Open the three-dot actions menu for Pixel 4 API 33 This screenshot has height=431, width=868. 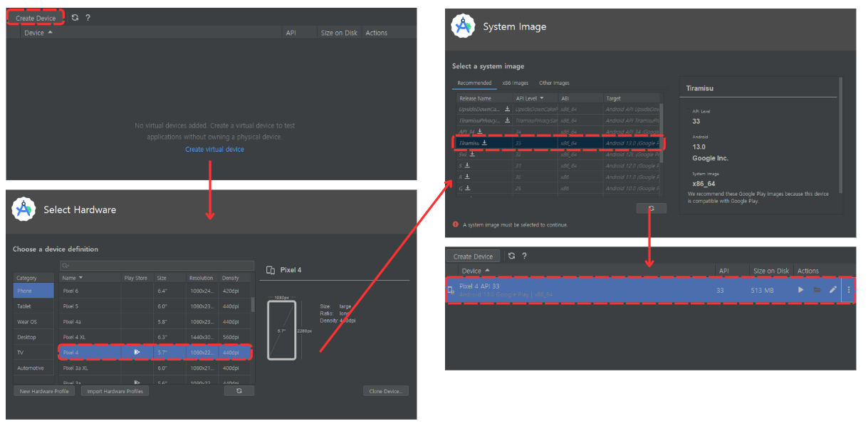tap(848, 290)
